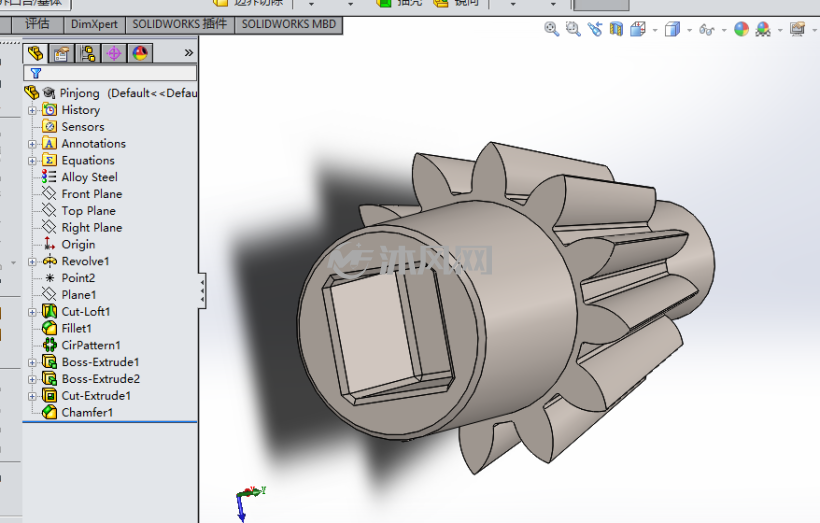Viewport: 820px width, 523px height.
Task: Open the Display Style dropdown arrow
Action: pyautogui.click(x=689, y=30)
